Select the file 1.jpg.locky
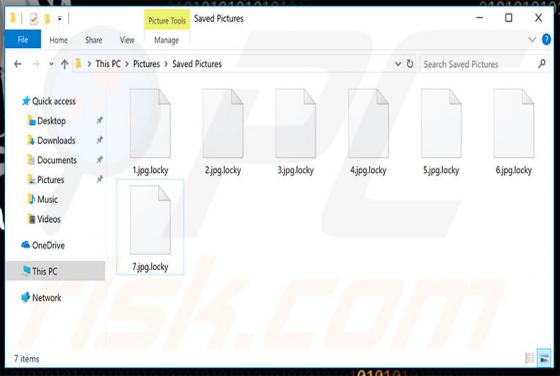The height and width of the screenshot is (376, 560). [x=150, y=132]
